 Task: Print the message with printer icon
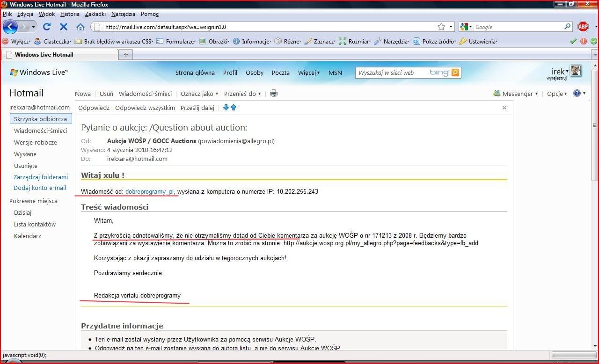[x=274, y=94]
